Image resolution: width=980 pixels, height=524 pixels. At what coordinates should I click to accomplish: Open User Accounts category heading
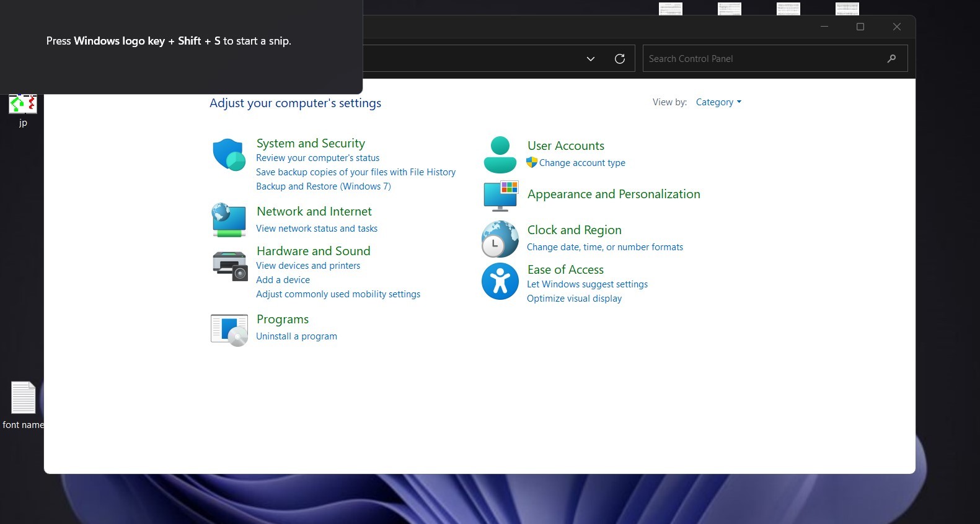pos(566,146)
